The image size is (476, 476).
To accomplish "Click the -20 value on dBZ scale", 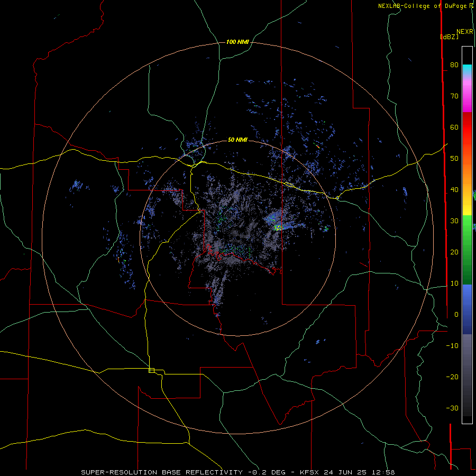I will tap(452, 377).
